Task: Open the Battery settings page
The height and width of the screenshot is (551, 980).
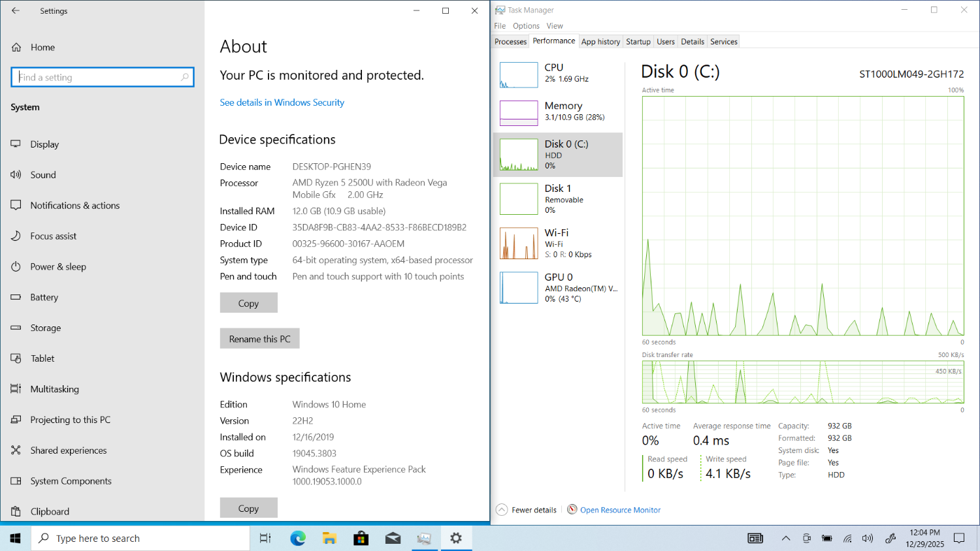Action: 44,297
